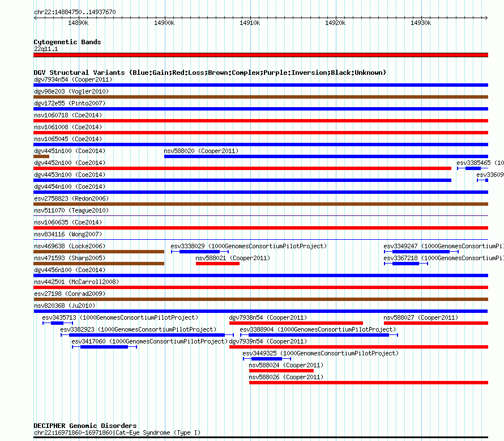Click the nsv1060718 (Coe2014) label
The width and height of the screenshot is (504, 441).
pyautogui.click(x=68, y=115)
